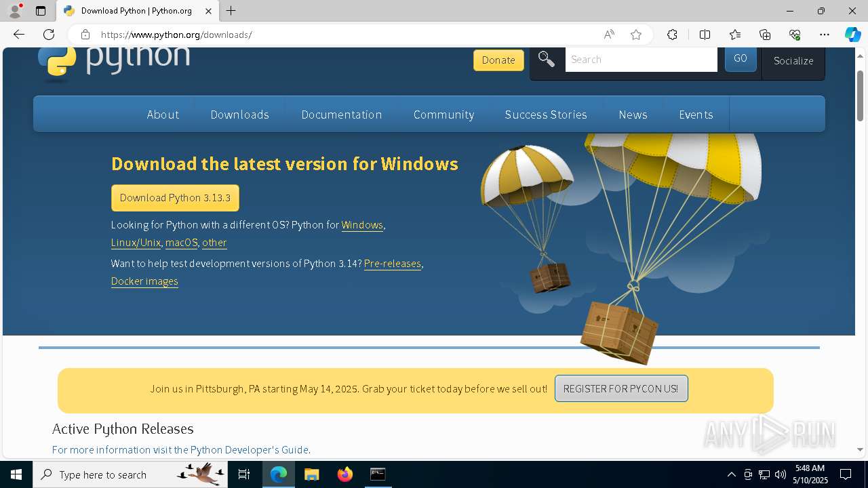Open the Pre-releases link

click(x=393, y=264)
